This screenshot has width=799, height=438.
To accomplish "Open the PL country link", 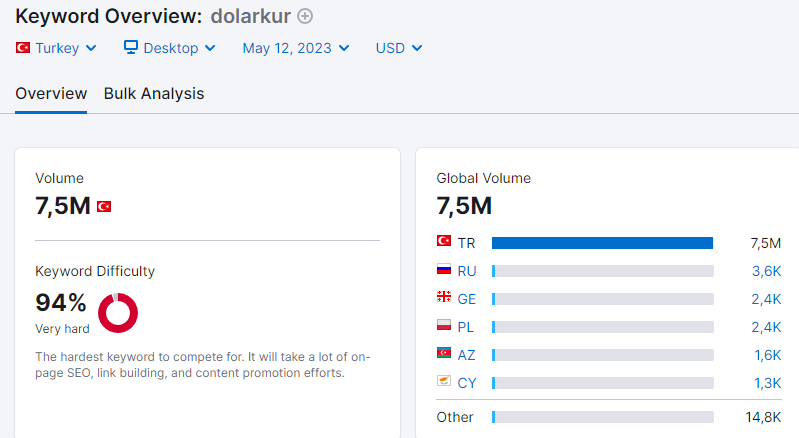I will (x=466, y=327).
